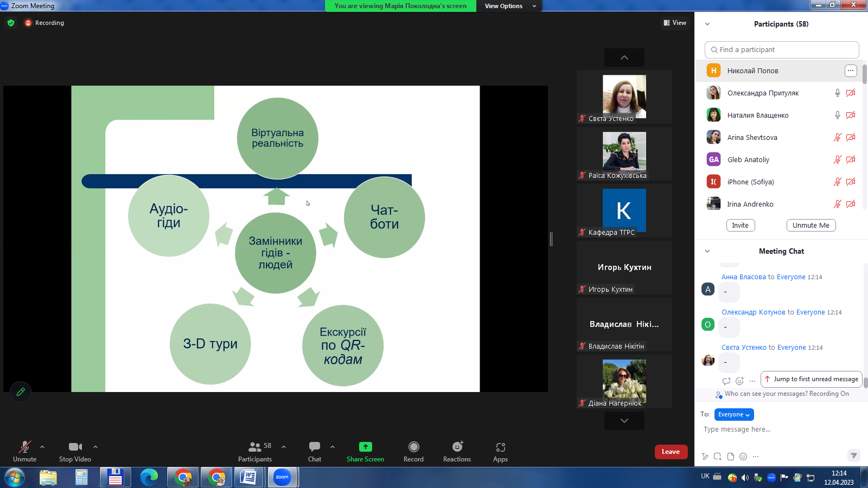This screenshot has height=488, width=868.
Task: Open the Participants list icon
Action: click(x=254, y=447)
